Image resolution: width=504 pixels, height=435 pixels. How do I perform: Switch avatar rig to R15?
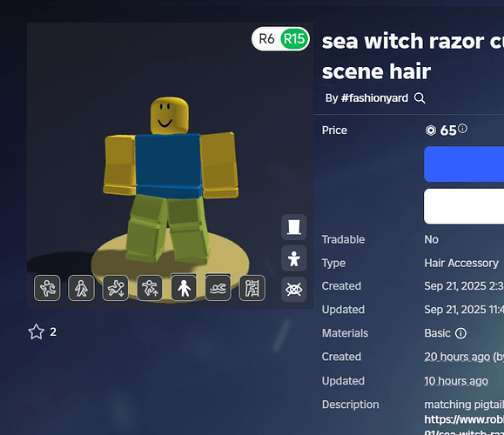tap(294, 39)
